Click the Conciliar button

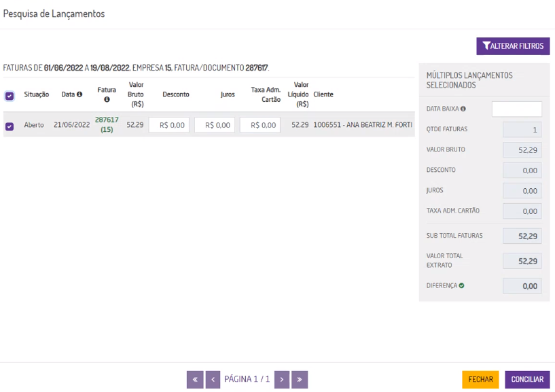click(527, 380)
